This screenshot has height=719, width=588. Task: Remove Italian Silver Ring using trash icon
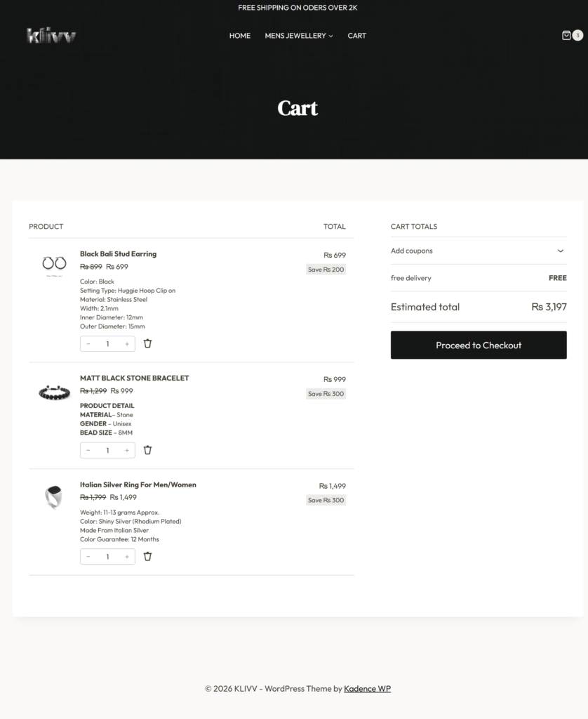(x=147, y=556)
